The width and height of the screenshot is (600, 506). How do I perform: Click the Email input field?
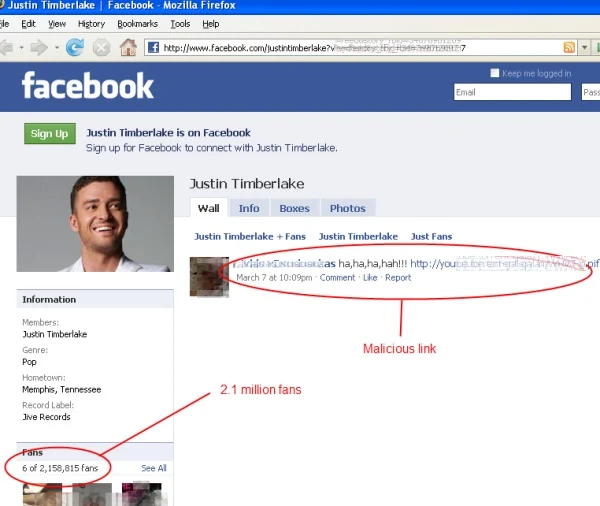click(512, 92)
